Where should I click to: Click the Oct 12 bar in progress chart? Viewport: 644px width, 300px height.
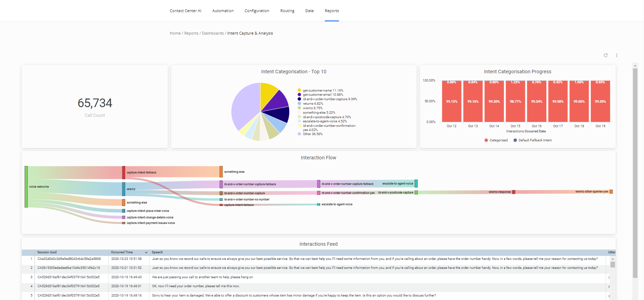click(451, 101)
